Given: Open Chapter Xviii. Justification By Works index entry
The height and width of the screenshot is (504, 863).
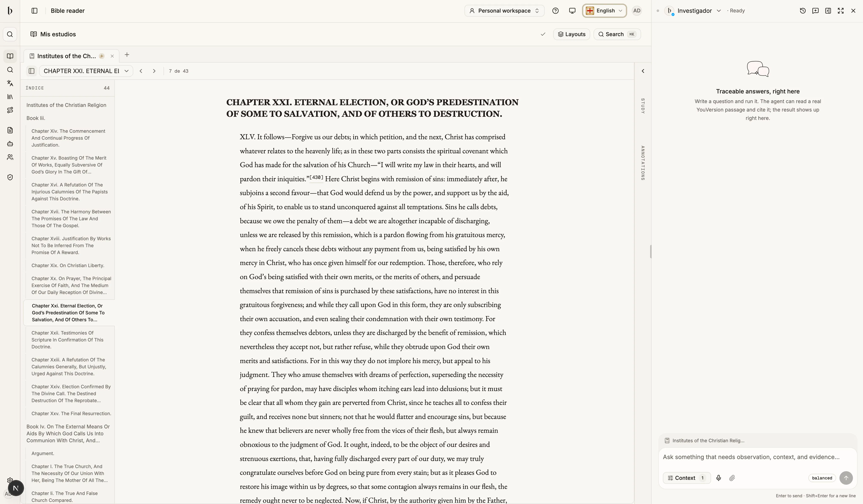Looking at the screenshot, I should coord(70,246).
